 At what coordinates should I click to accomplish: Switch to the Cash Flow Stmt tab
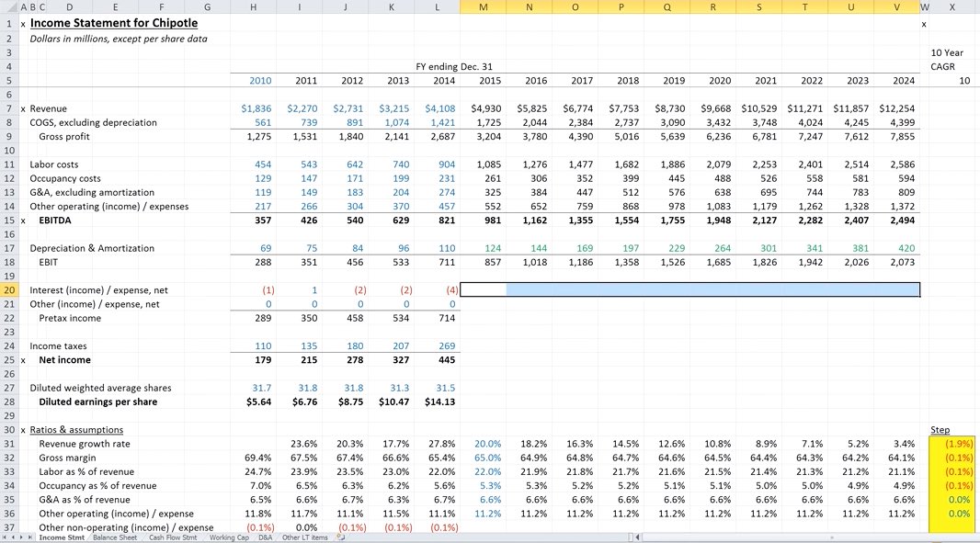173,537
